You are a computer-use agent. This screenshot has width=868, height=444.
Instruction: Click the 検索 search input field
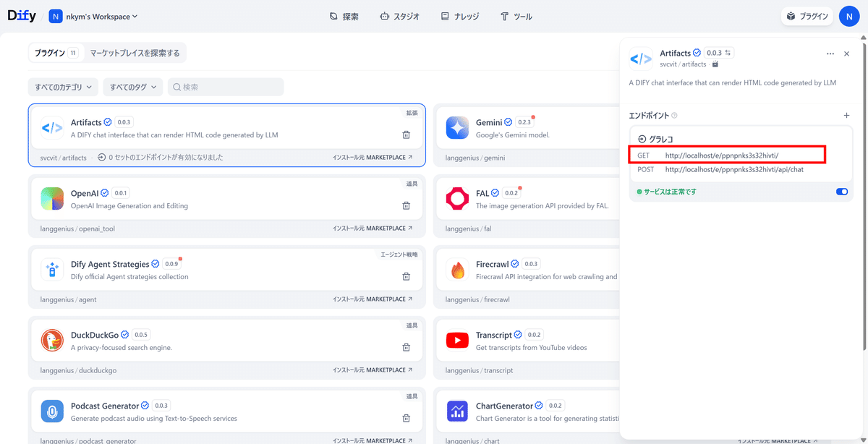(226, 86)
